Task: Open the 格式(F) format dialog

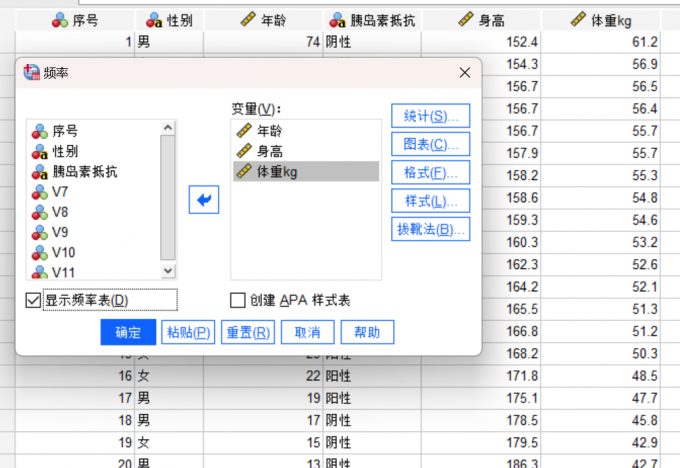Action: [430, 173]
